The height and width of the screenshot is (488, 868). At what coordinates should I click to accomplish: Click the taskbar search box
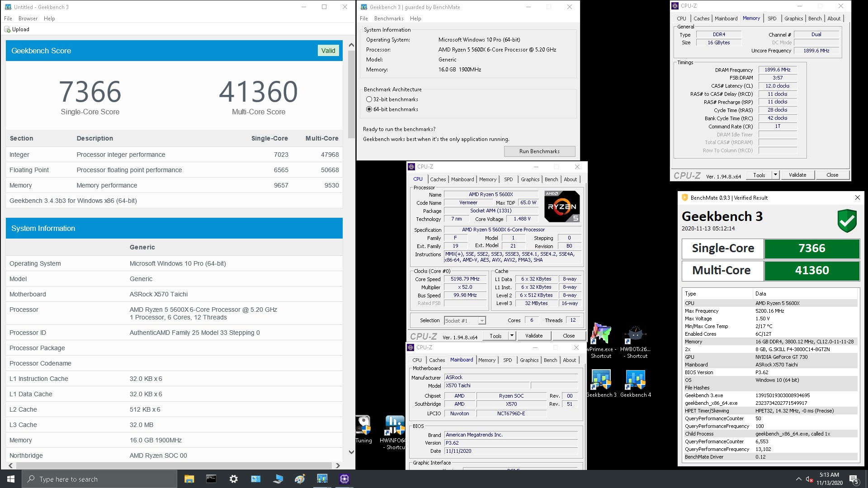tap(99, 479)
